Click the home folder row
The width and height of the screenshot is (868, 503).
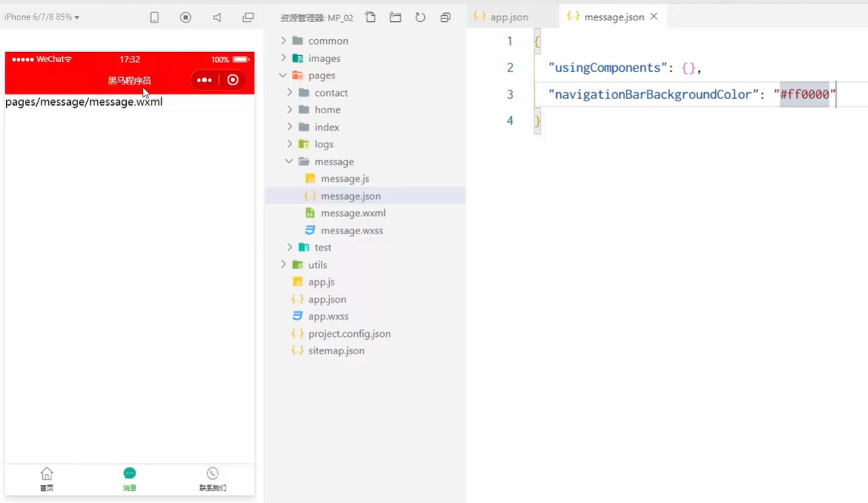pos(365,110)
